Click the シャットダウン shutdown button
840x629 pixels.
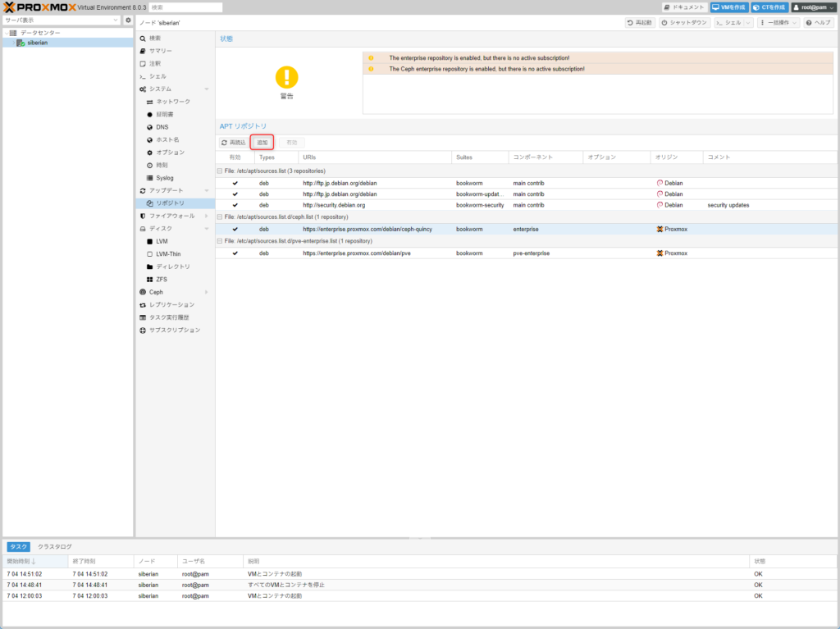684,23
